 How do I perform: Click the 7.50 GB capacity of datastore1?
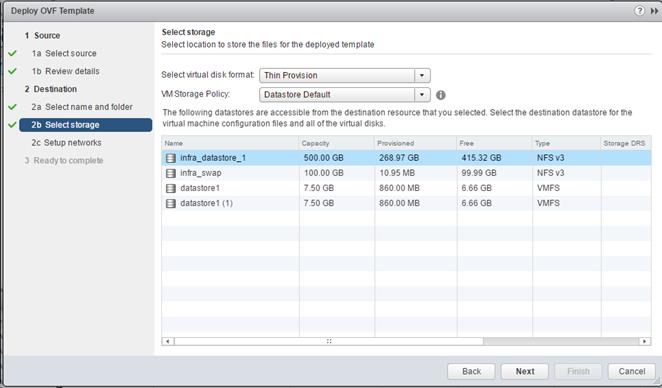click(319, 188)
